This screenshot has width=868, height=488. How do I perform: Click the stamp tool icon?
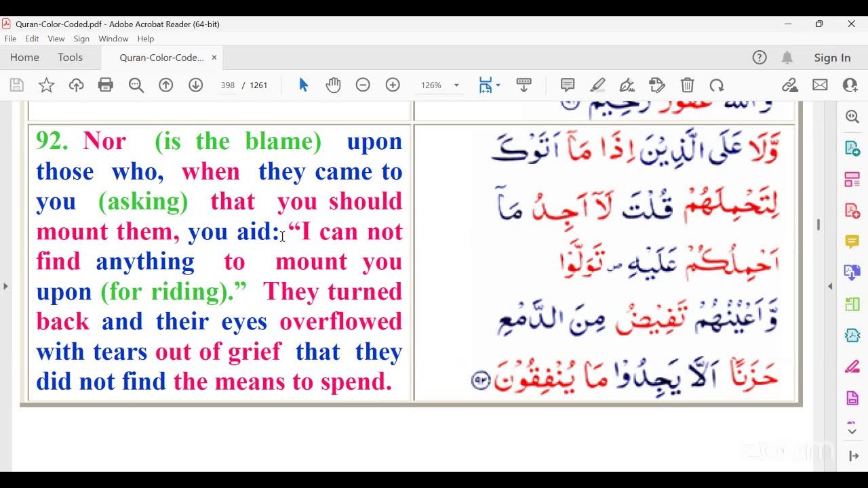pyautogui.click(x=657, y=85)
